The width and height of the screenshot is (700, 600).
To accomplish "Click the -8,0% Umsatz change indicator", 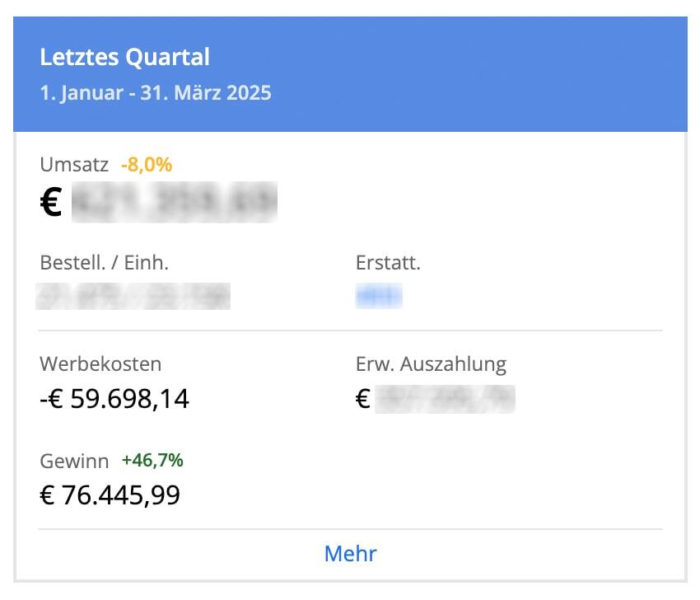I will coord(147,165).
